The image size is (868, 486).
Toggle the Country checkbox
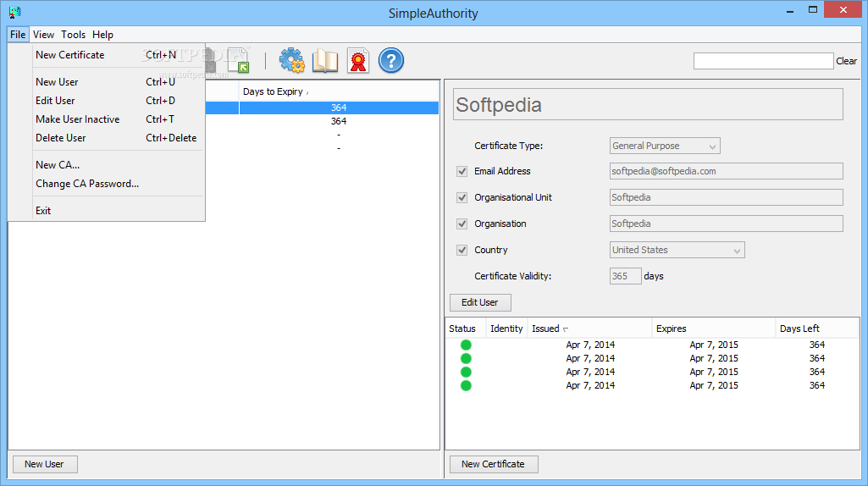462,250
